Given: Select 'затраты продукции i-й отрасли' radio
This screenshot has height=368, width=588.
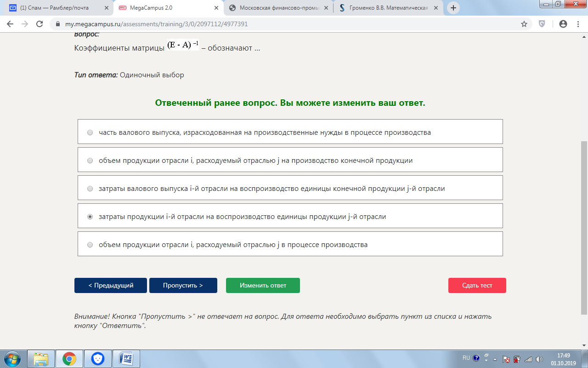Looking at the screenshot, I should [x=90, y=217].
